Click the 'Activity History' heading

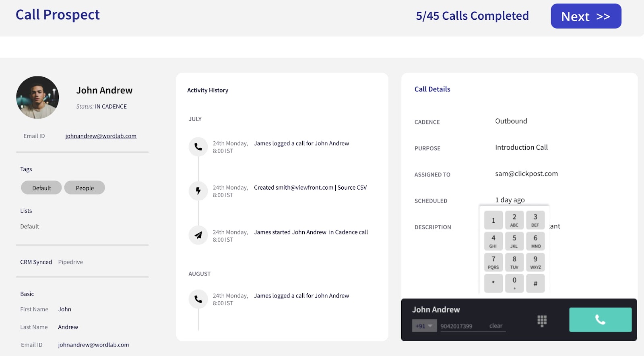pyautogui.click(x=208, y=91)
